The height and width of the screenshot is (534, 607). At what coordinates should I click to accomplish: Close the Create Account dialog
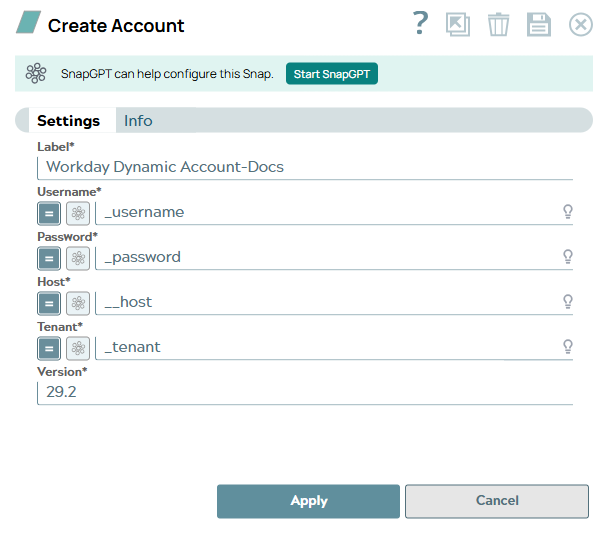pos(581,25)
